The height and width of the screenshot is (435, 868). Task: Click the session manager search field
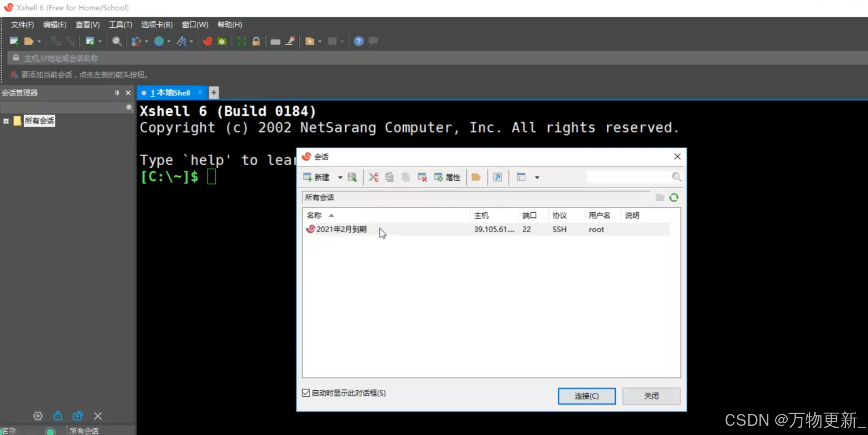(63, 107)
